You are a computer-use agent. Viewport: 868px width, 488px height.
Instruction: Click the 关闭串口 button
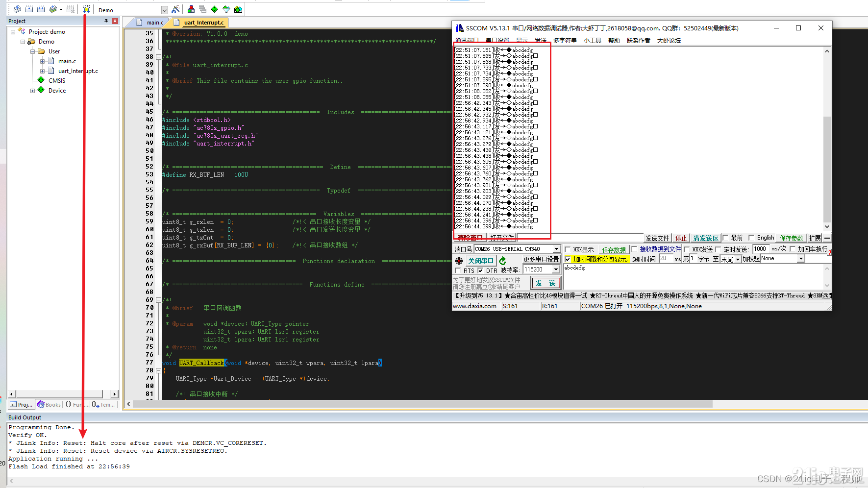[480, 261]
